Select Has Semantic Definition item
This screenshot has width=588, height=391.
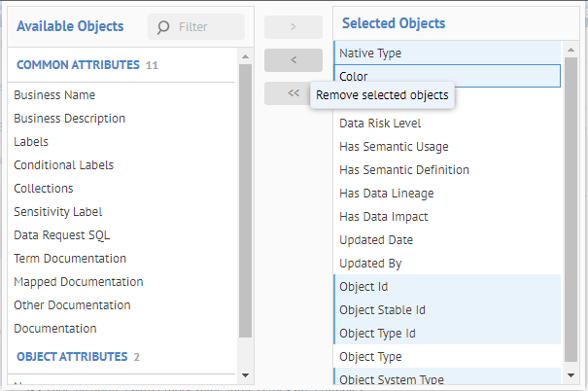point(447,169)
